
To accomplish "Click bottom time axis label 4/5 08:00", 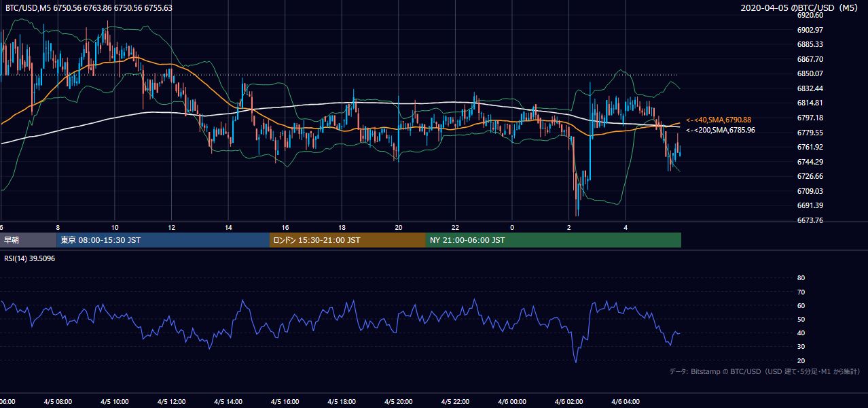I will tap(58, 402).
